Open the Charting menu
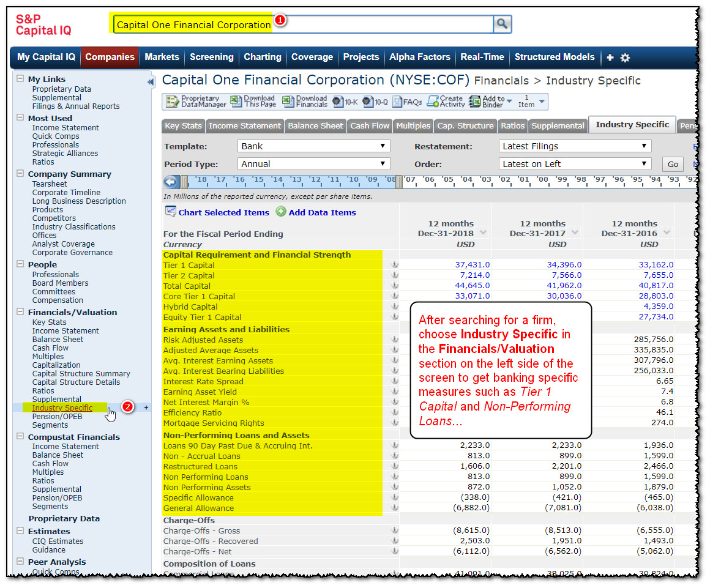Viewport: 710px width, 588px height. pyautogui.click(x=263, y=57)
